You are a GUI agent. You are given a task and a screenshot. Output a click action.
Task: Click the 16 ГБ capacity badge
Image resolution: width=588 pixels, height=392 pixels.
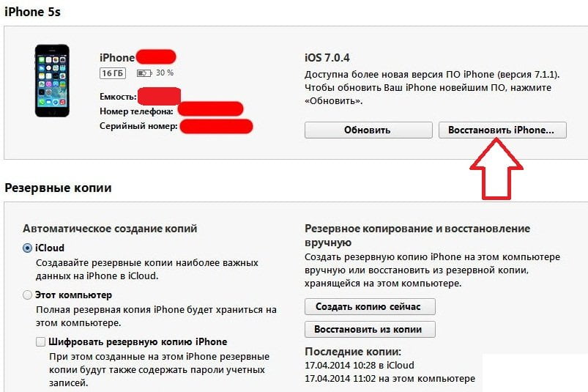113,73
